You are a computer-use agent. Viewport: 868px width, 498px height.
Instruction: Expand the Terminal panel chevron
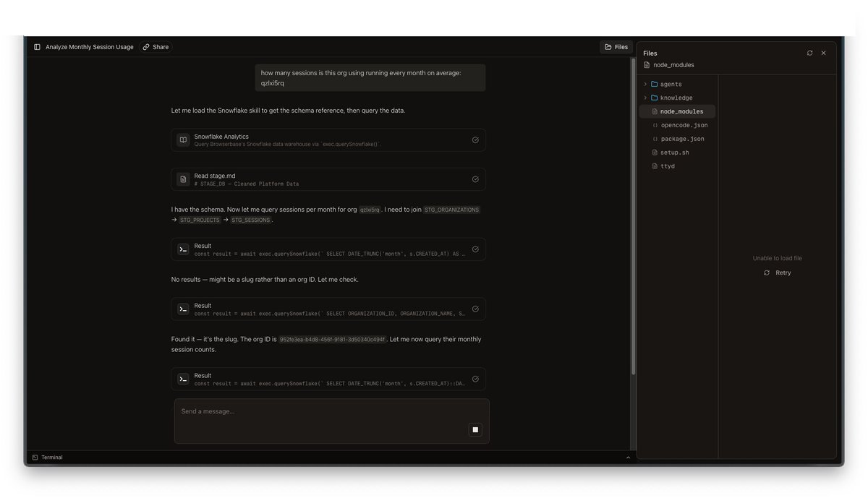click(628, 458)
